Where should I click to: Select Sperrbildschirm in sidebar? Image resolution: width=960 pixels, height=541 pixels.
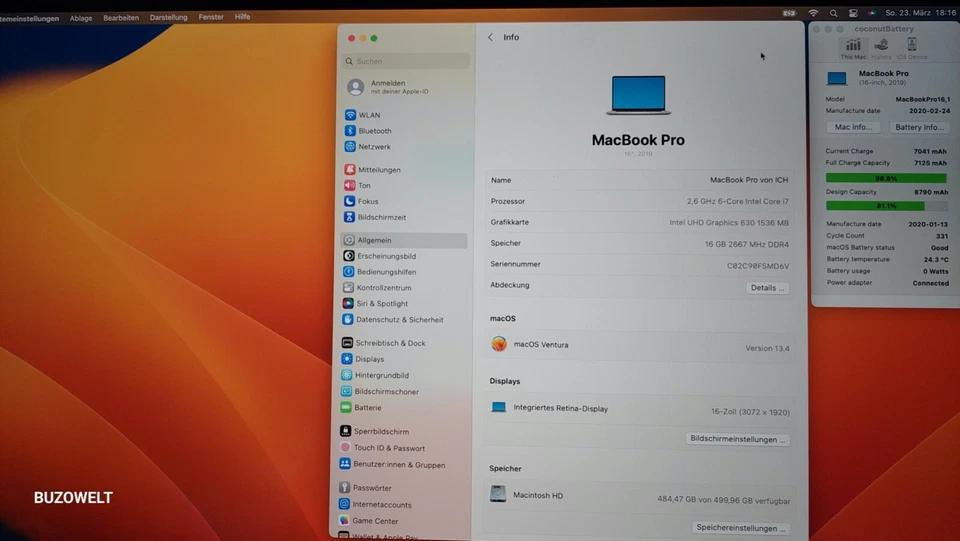pyautogui.click(x=375, y=431)
